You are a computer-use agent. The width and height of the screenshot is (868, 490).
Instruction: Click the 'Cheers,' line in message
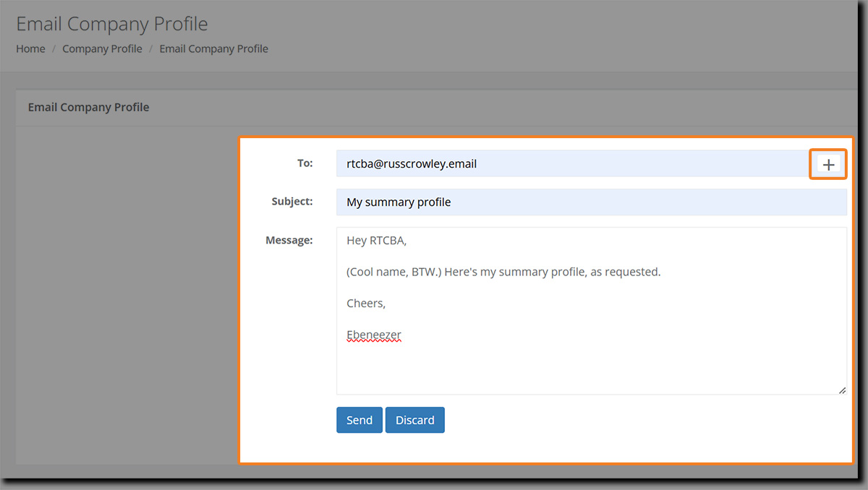[366, 304]
